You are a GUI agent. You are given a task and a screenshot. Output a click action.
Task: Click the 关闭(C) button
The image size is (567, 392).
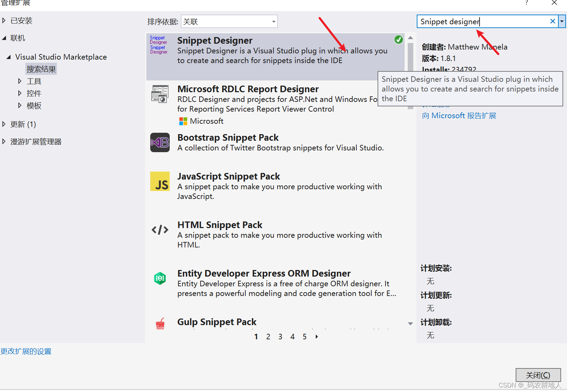point(538,375)
